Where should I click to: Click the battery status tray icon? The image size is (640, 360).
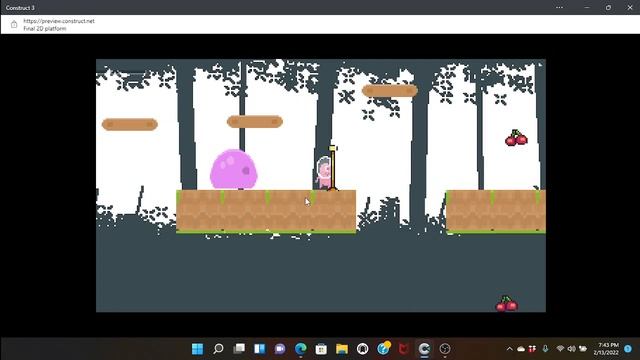coord(583,349)
